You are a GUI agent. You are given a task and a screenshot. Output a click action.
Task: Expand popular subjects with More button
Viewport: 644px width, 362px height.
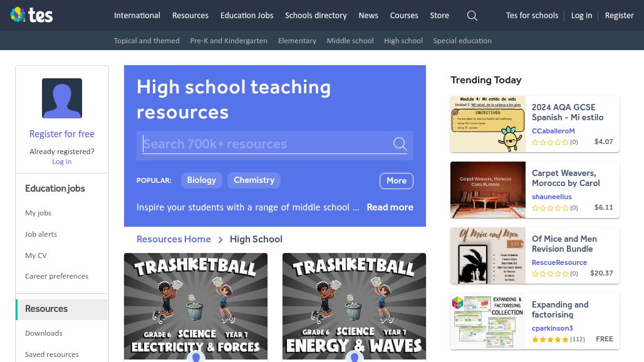coord(396,180)
